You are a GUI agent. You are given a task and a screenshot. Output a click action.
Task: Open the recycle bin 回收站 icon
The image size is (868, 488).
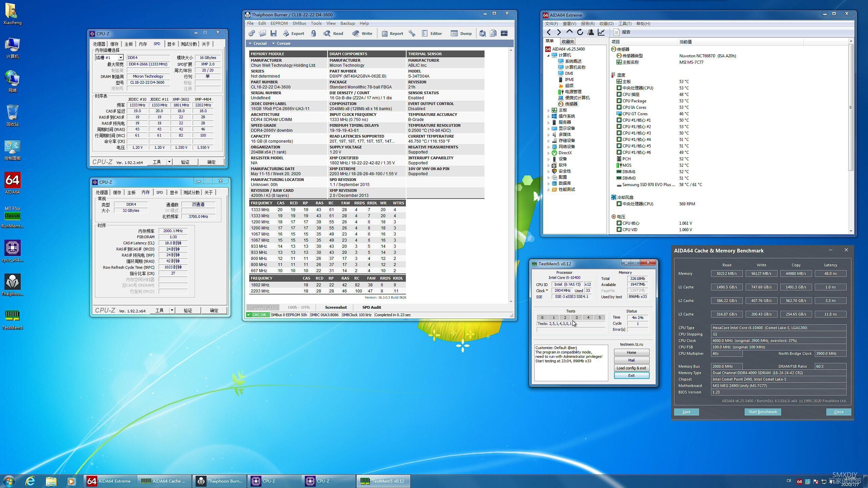(x=12, y=115)
